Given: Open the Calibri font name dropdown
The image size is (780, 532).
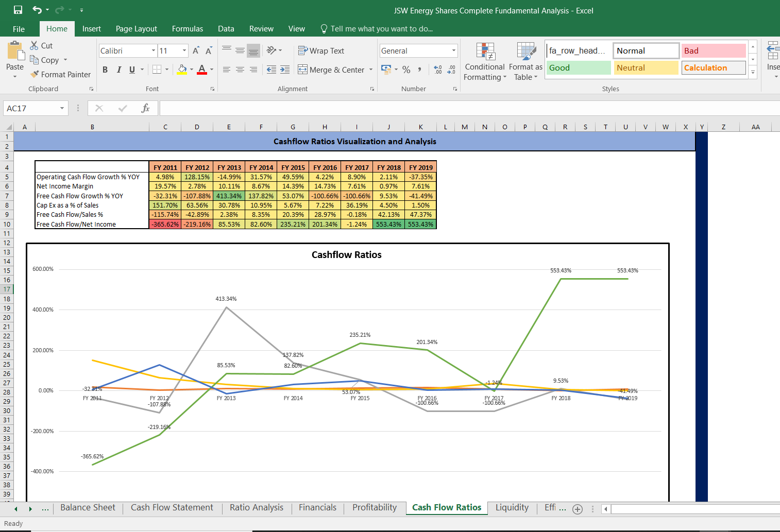Looking at the screenshot, I should 154,50.
